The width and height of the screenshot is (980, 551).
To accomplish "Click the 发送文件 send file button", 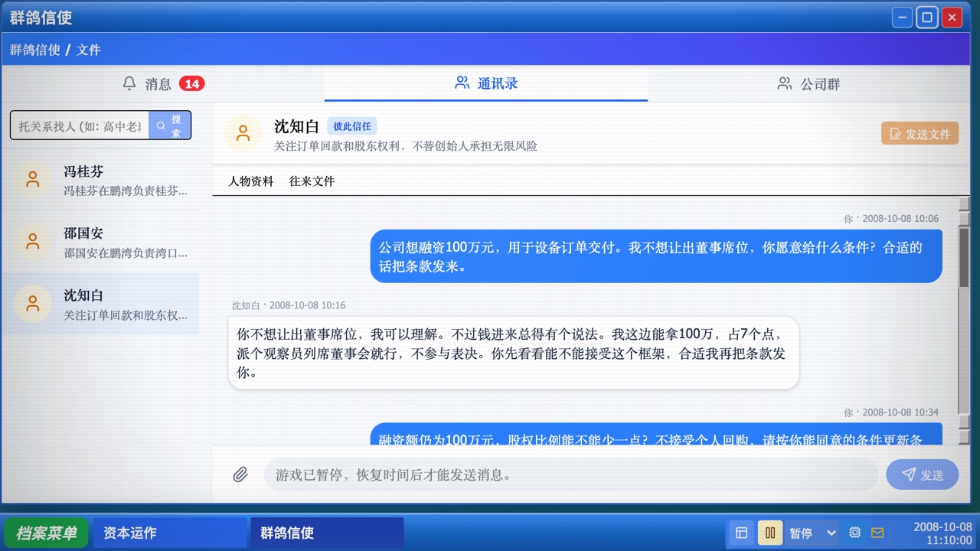I will (x=920, y=133).
